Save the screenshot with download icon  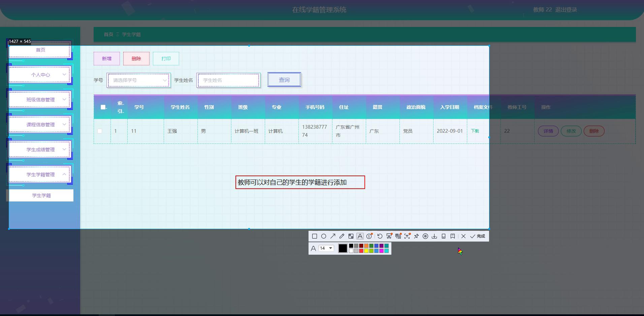[434, 236]
